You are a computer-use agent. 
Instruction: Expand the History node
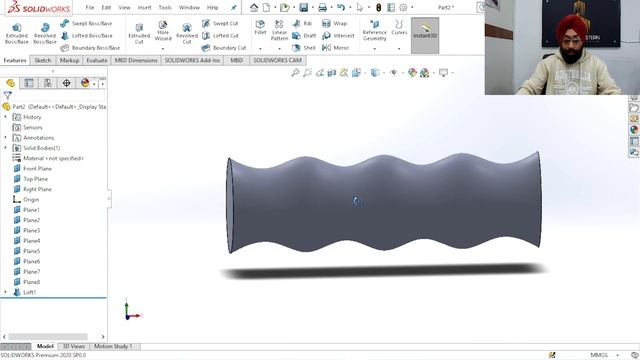(x=6, y=117)
